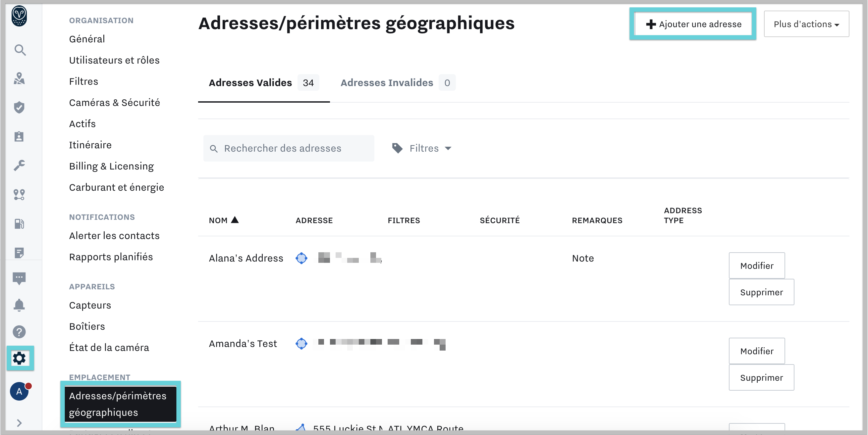Click the reports document icon
Viewport: 868px width, 435px height.
tap(20, 253)
